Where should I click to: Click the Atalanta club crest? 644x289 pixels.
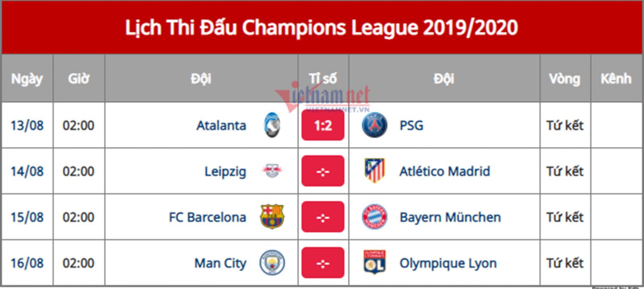[272, 125]
